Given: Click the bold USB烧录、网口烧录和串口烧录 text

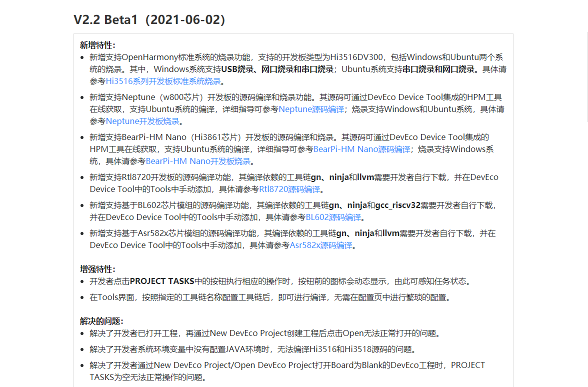Looking at the screenshot, I should (x=277, y=69).
